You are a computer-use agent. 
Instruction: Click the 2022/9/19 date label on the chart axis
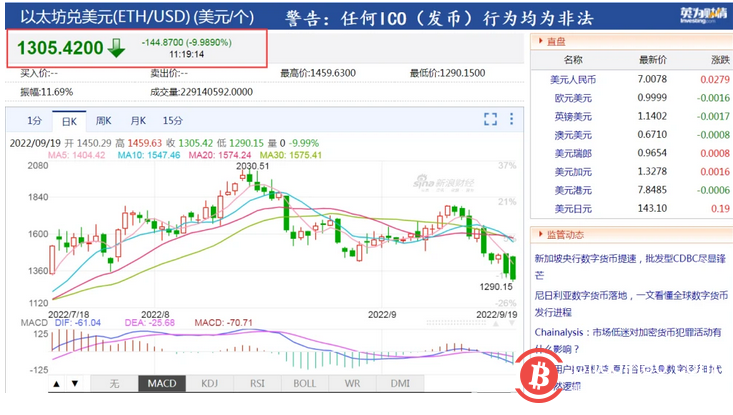tap(496, 315)
